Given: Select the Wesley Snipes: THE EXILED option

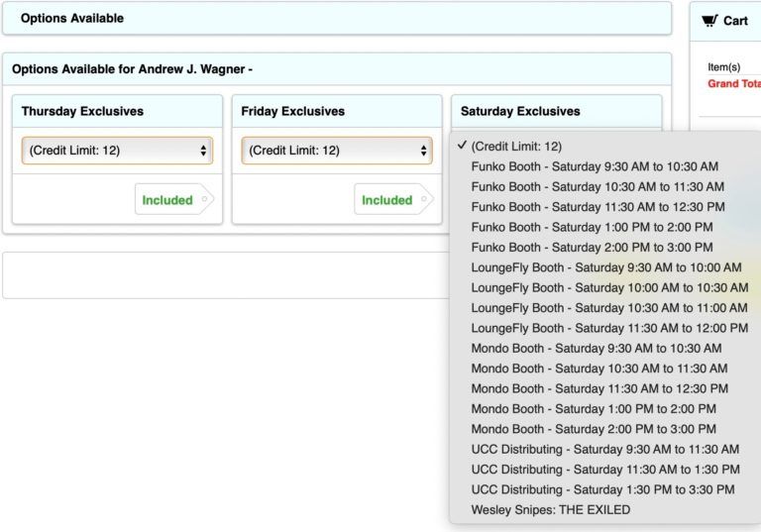Looking at the screenshot, I should [x=605, y=509].
